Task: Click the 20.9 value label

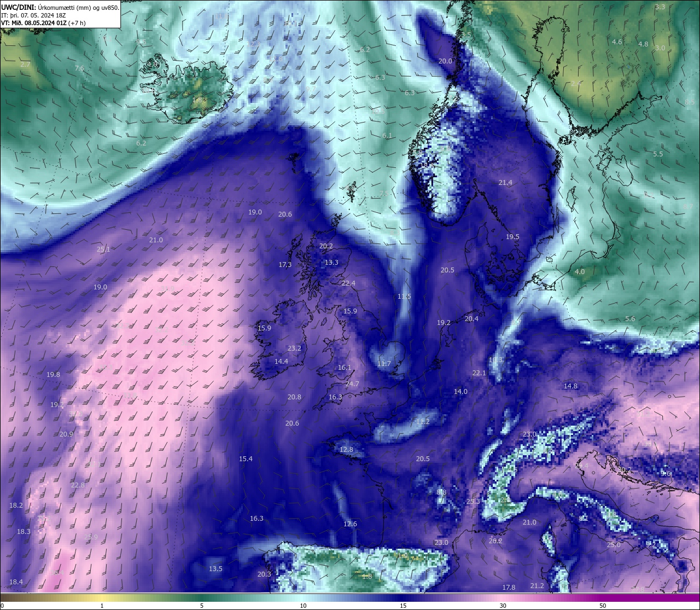Action: [x=66, y=434]
